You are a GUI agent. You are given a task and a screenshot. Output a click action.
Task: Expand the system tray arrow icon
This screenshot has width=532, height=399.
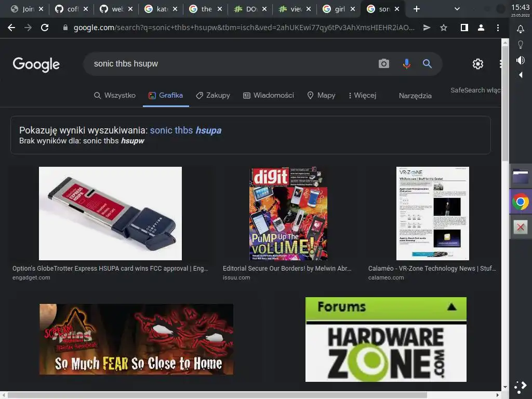521,75
